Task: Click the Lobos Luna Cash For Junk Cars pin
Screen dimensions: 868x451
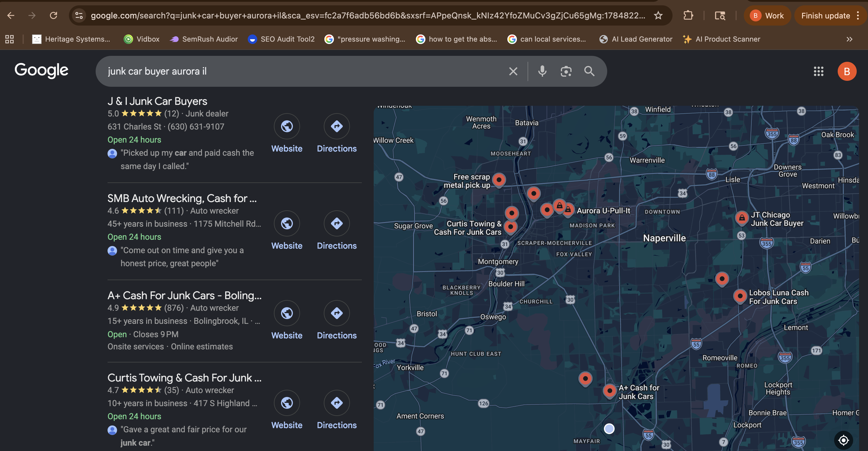Action: 740,297
